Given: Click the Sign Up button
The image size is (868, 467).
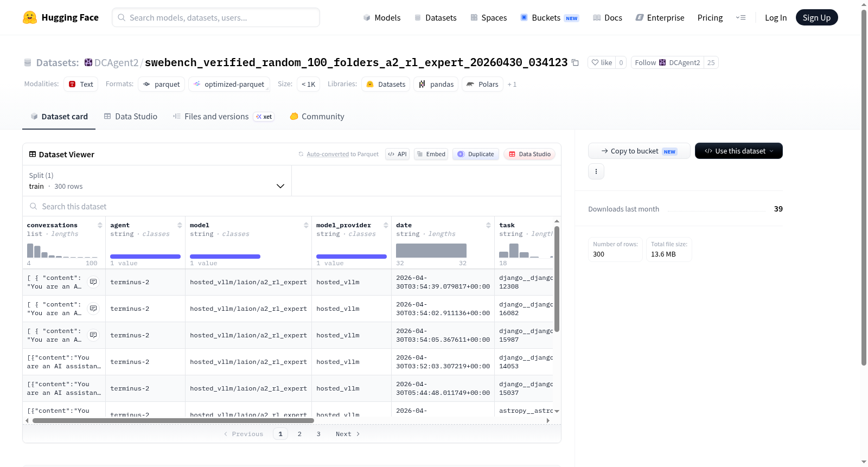Looking at the screenshot, I should [816, 17].
